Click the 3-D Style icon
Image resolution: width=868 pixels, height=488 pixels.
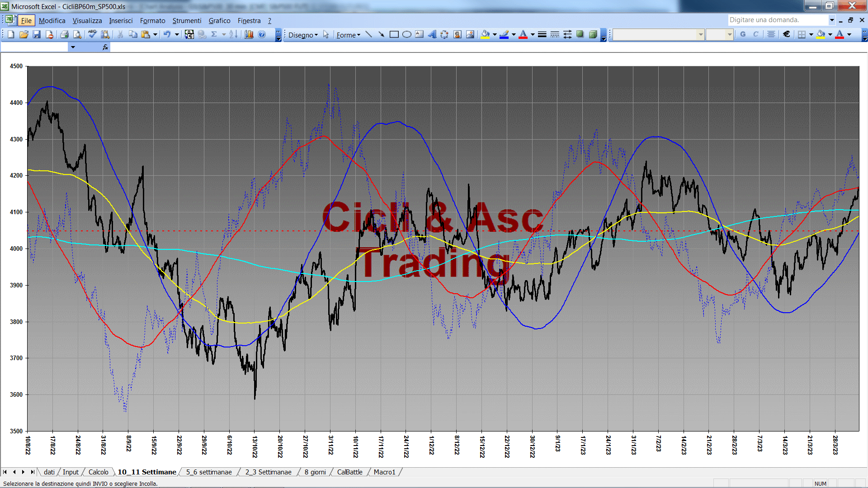[x=593, y=34]
